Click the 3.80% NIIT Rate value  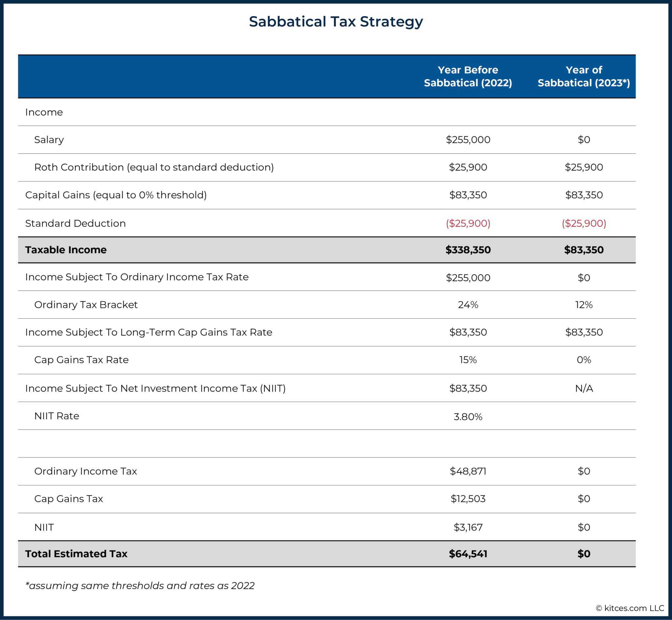coord(468,417)
